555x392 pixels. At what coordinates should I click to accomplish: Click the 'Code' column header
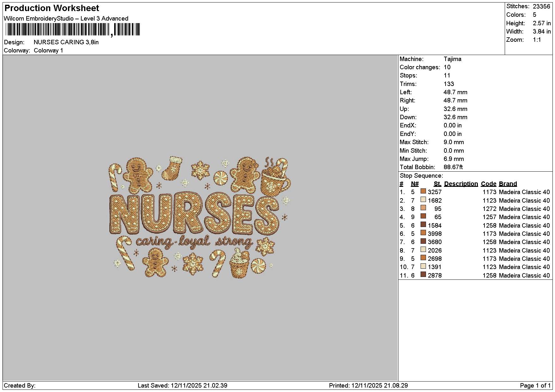[x=489, y=184]
